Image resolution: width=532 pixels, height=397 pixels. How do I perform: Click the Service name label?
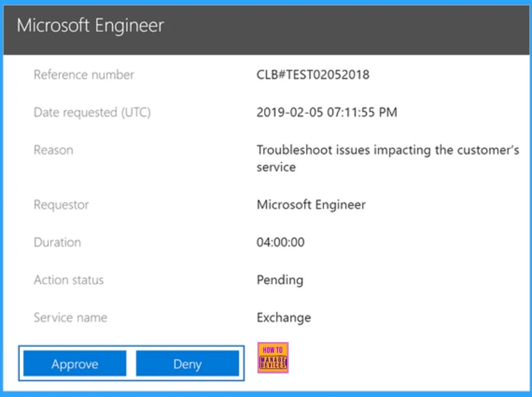[70, 318]
